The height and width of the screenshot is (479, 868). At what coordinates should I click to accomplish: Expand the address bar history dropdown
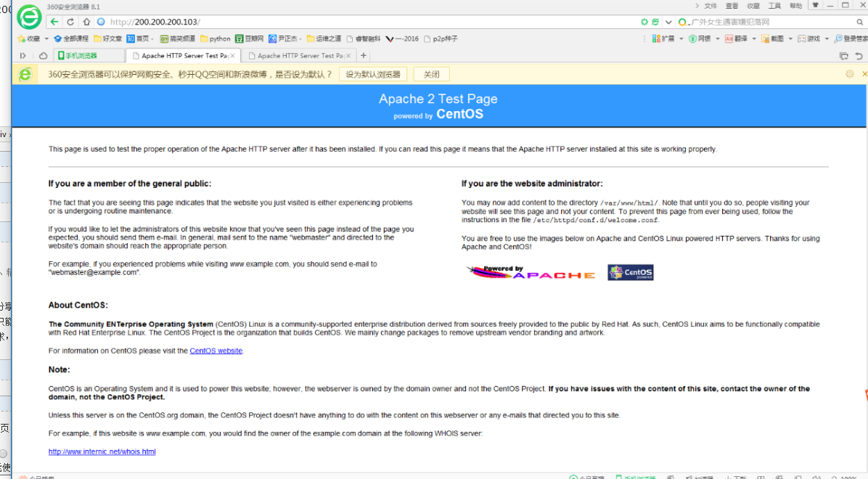[668, 22]
